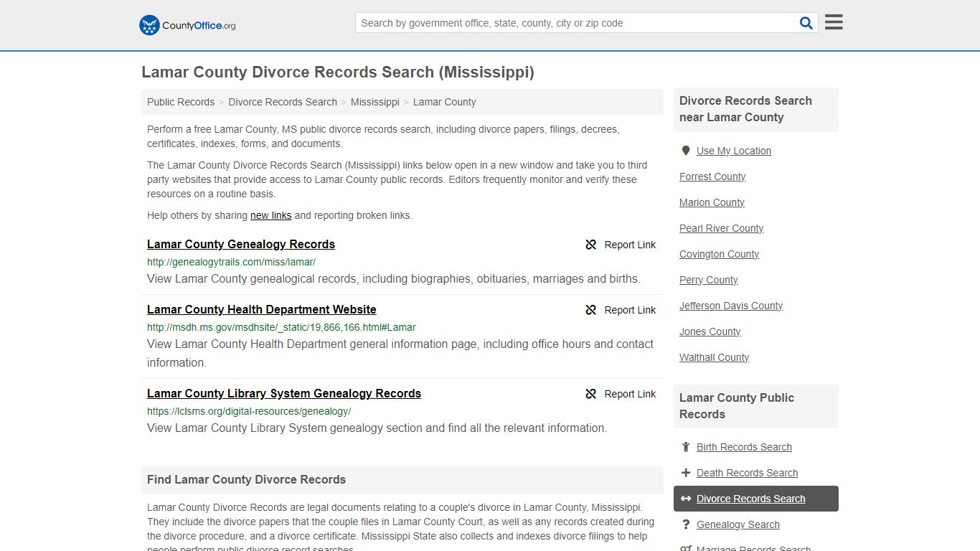Click the Genealogy Search question mark icon
Image resolution: width=980 pixels, height=551 pixels.
(686, 524)
